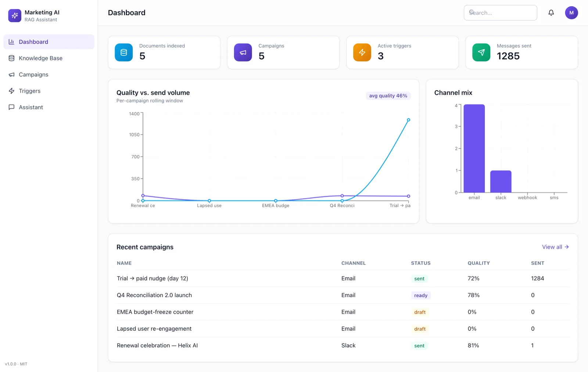Click the QUALITY column header
588x372 pixels.
click(x=478, y=263)
